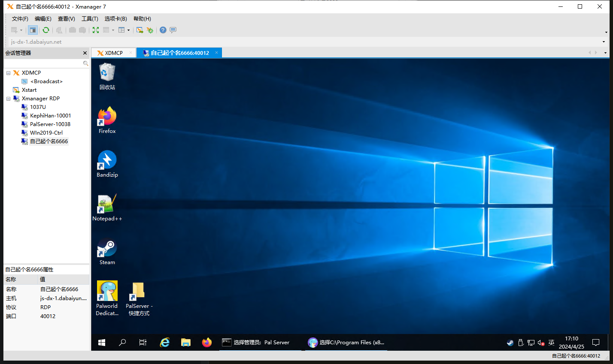Open File Explorer from the remote taskbar
This screenshot has width=613, height=364.
click(x=185, y=343)
